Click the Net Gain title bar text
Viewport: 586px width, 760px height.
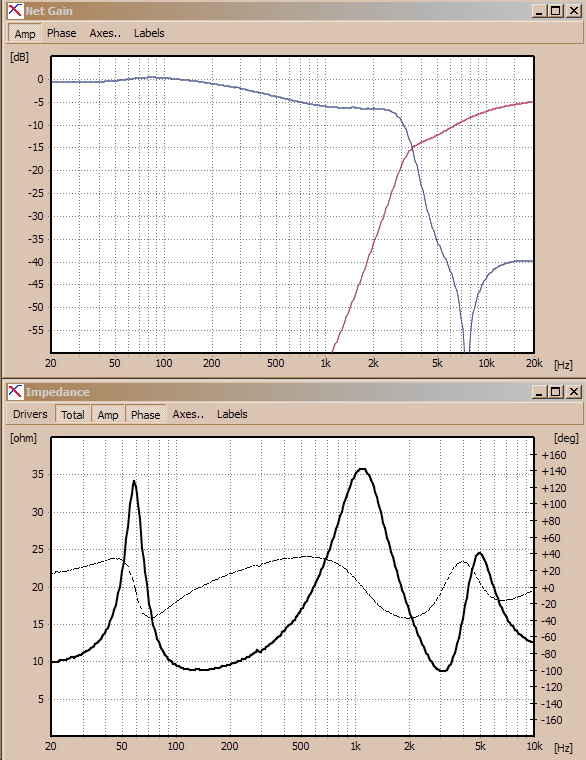click(x=49, y=11)
